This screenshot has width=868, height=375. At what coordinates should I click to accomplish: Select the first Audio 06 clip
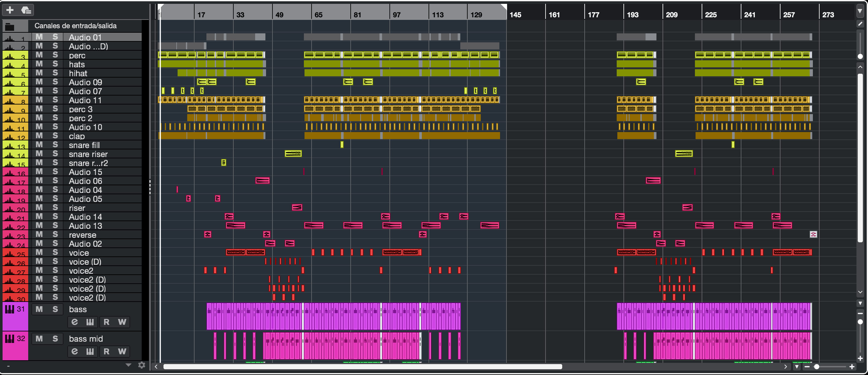[263, 180]
